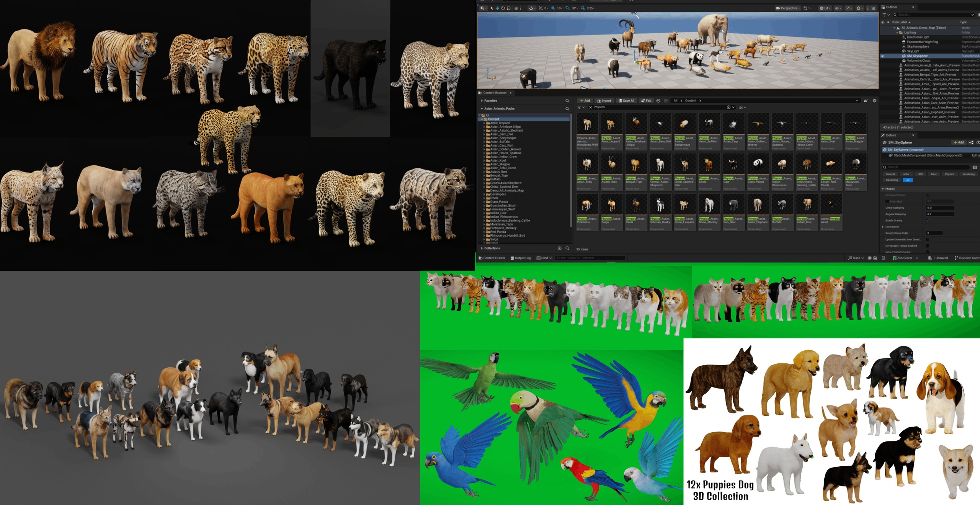Open the Trace dropdown in status bar
Image resolution: width=980 pixels, height=505 pixels.
(856, 258)
